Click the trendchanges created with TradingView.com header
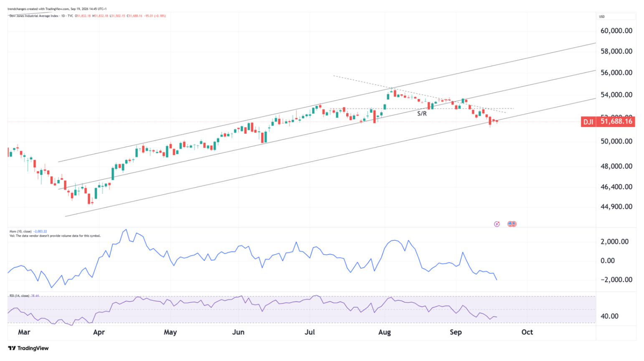Screen dimensions: 644x361 coord(57,9)
